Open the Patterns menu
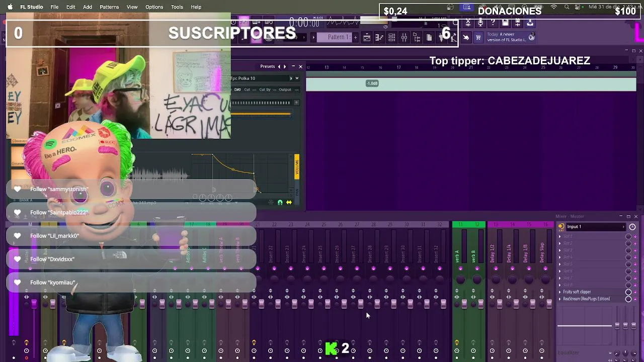The height and width of the screenshot is (362, 644). [109, 7]
